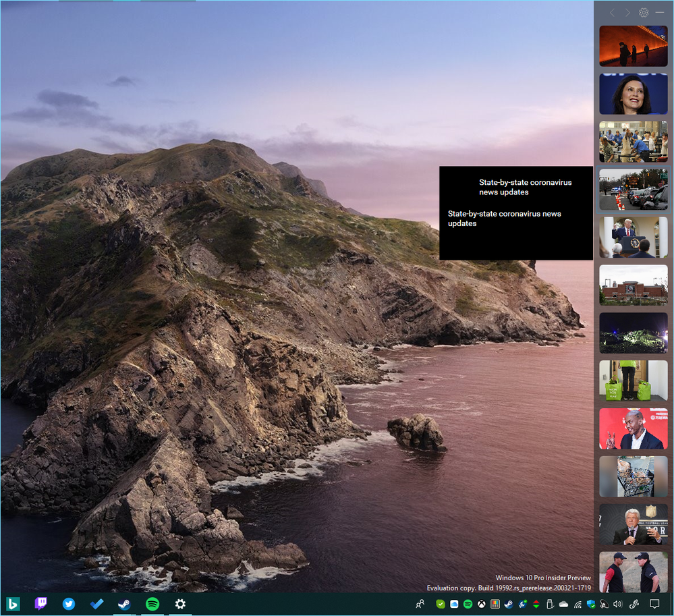674x616 pixels.
Task: Click the volume speaker tray icon
Action: [x=617, y=605]
